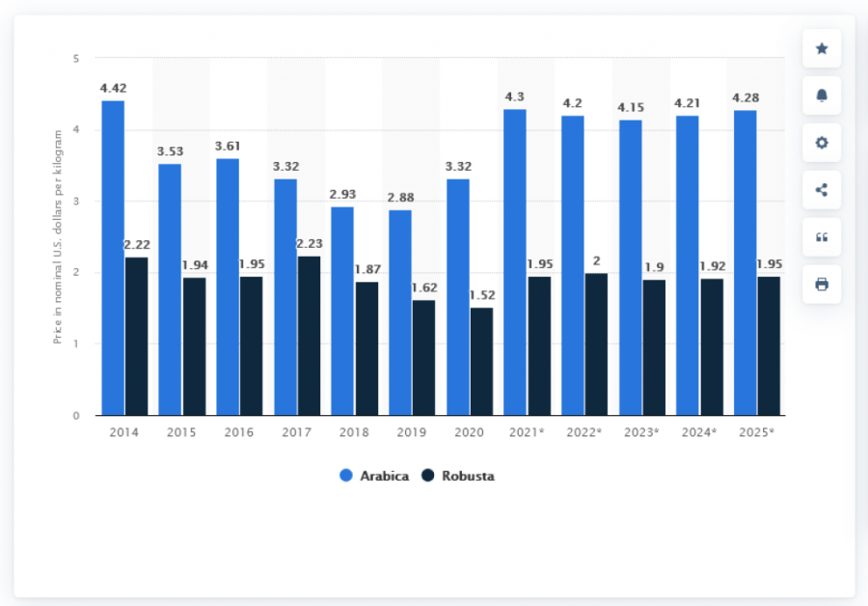Screen dimensions: 868x606
Task: Print the chart using printer icon
Action: coord(822,285)
